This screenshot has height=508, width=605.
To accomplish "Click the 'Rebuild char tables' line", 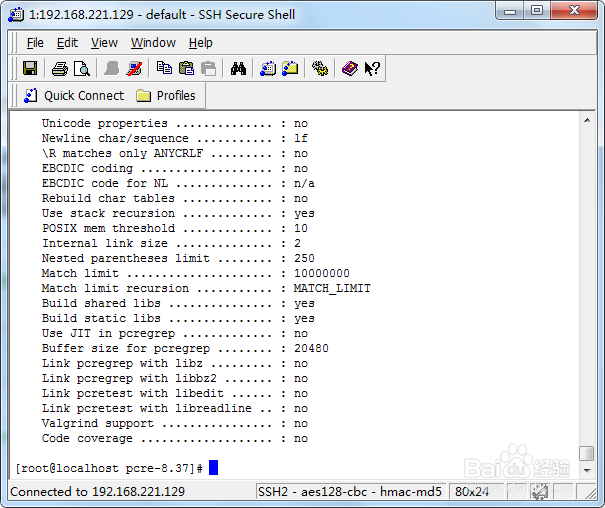I will pos(175,198).
